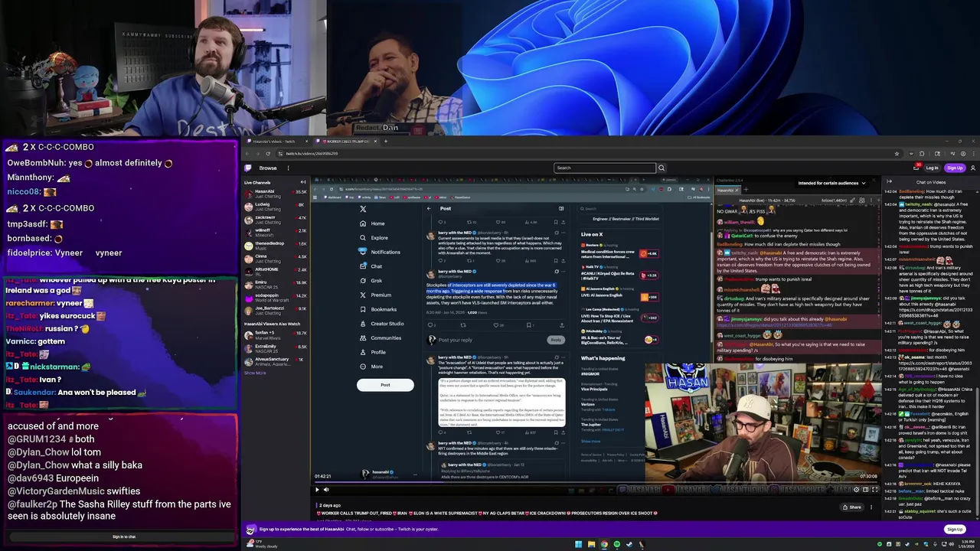
Task: Open Spotify from the taskbar
Action: (x=617, y=544)
